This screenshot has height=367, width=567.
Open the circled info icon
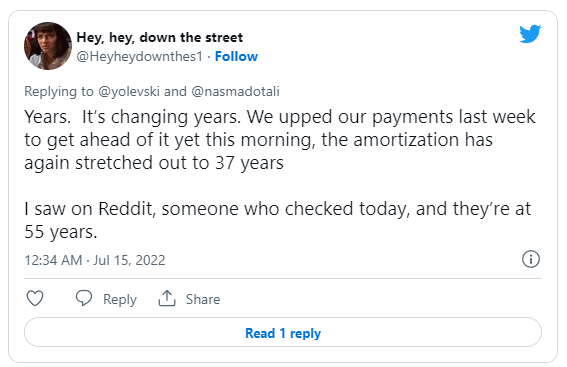pyautogui.click(x=531, y=259)
